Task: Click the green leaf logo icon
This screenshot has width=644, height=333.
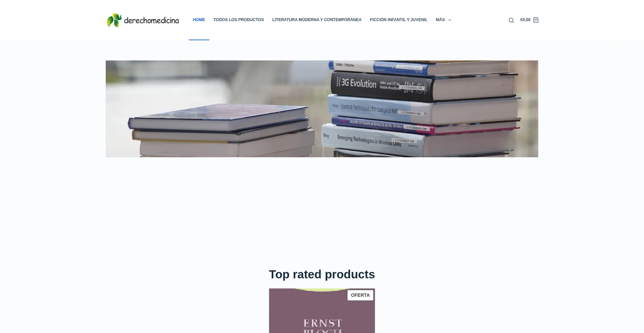Action: pyautogui.click(x=114, y=20)
